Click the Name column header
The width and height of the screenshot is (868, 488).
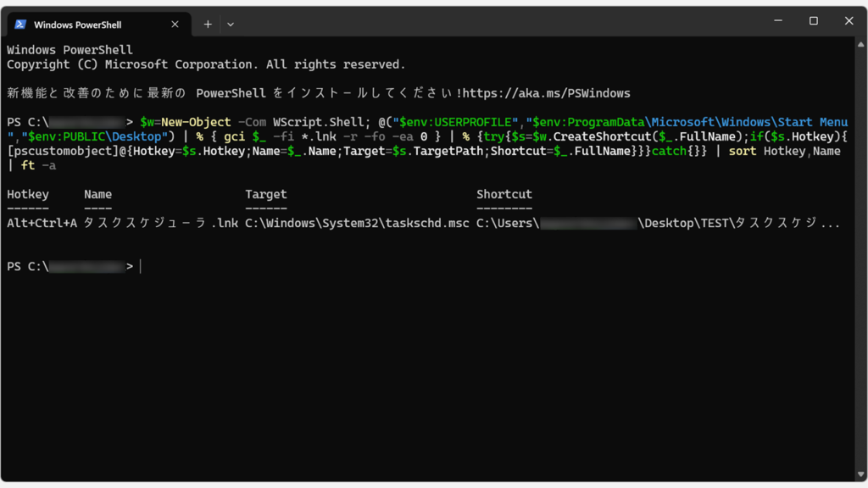(97, 194)
